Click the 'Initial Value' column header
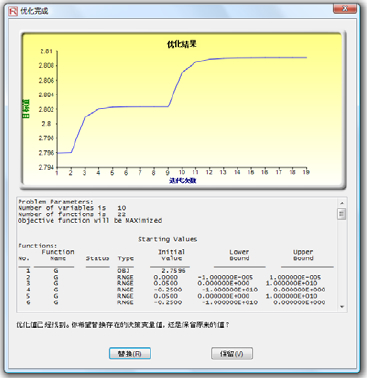The image size is (367, 378). pos(171,255)
